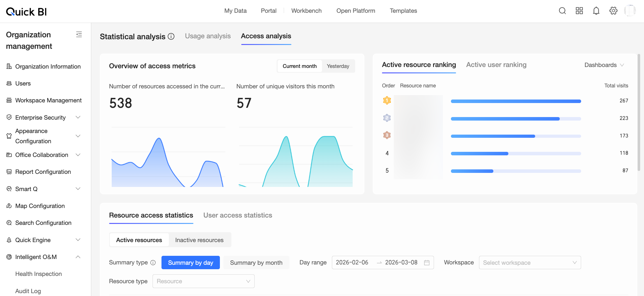The height and width of the screenshot is (296, 644).
Task: Open the Resource type select box
Action: [204, 281]
